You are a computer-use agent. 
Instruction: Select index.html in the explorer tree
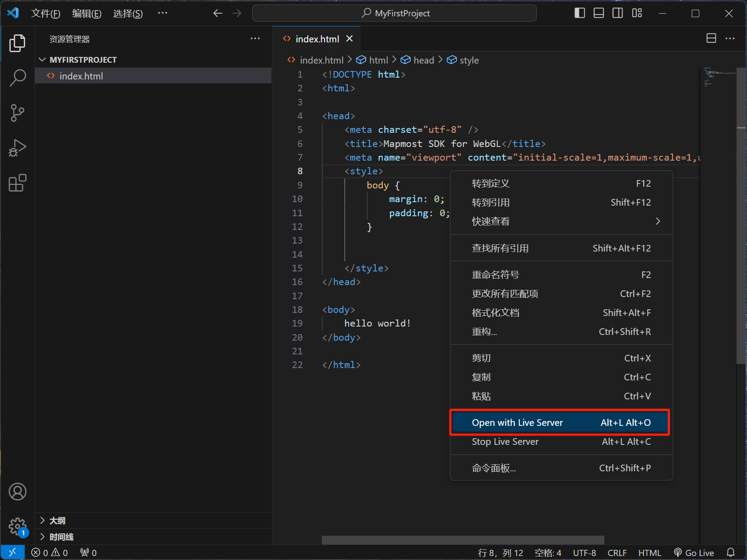pyautogui.click(x=153, y=76)
